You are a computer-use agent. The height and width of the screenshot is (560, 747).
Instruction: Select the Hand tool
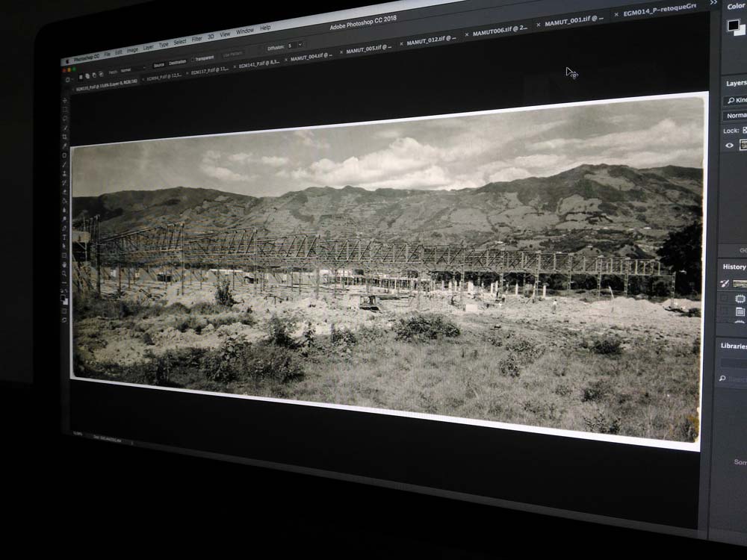(65, 264)
